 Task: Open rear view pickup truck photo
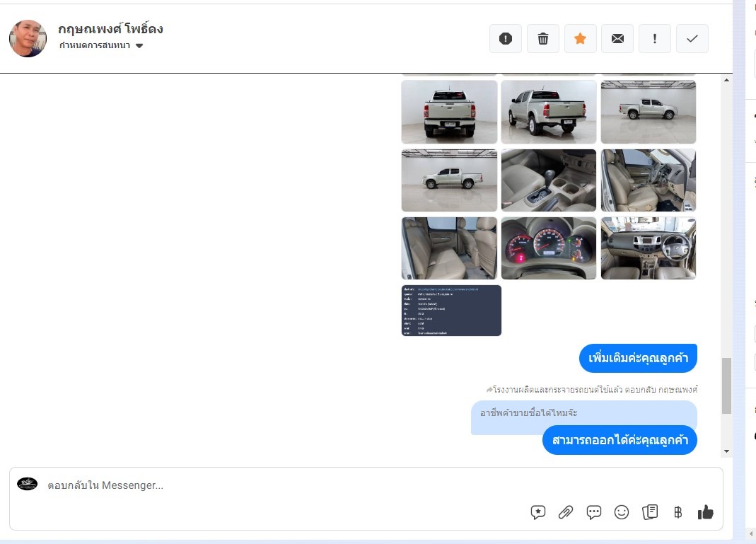[x=449, y=112]
